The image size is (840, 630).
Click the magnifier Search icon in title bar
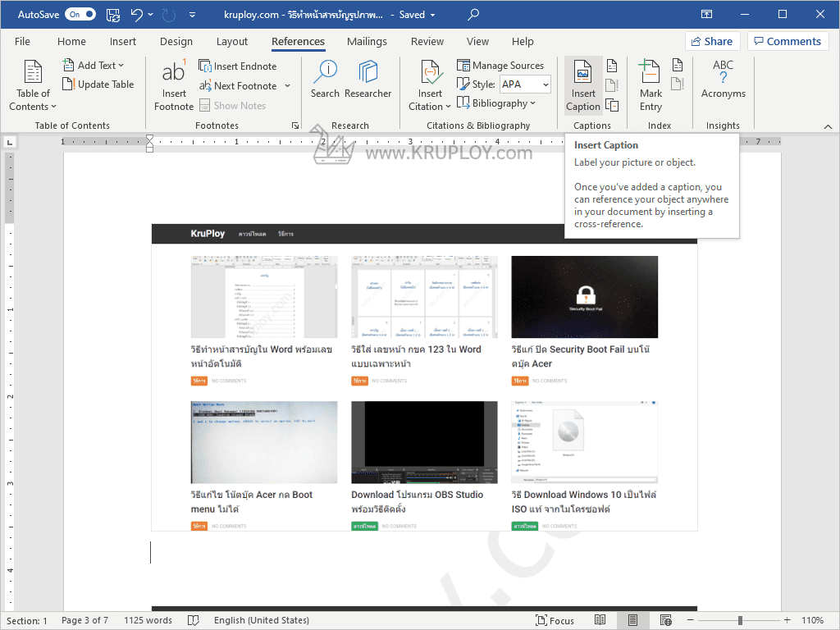[473, 15]
